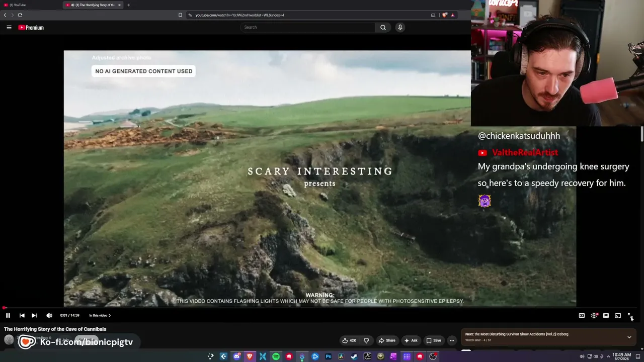
Task: Mute the video volume
Action: [49, 315]
